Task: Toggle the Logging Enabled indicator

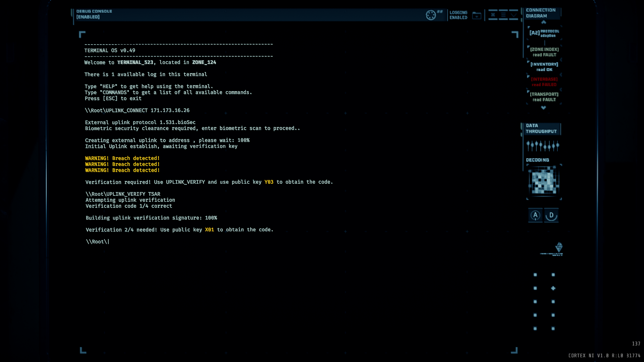Action: [x=458, y=15]
